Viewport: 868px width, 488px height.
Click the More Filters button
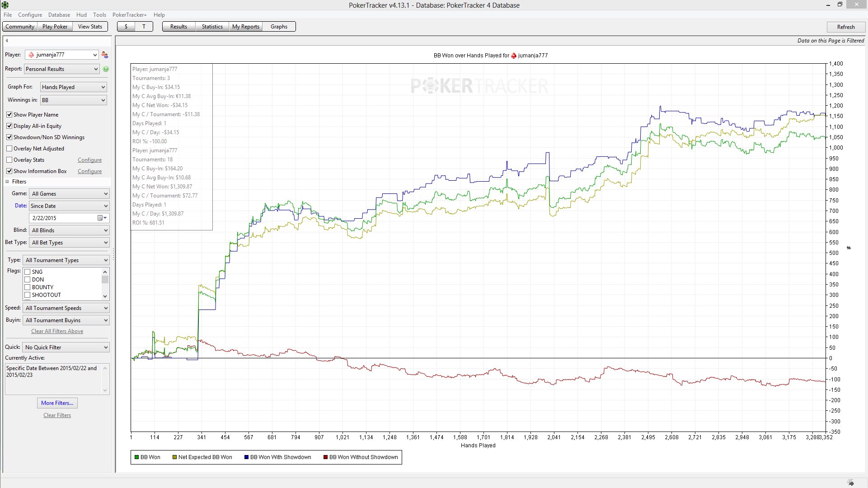click(x=57, y=403)
